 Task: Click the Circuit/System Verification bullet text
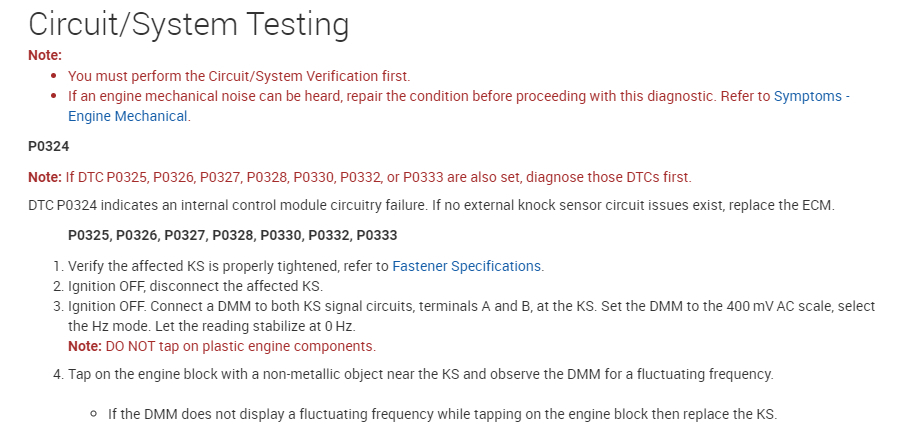[x=239, y=76]
